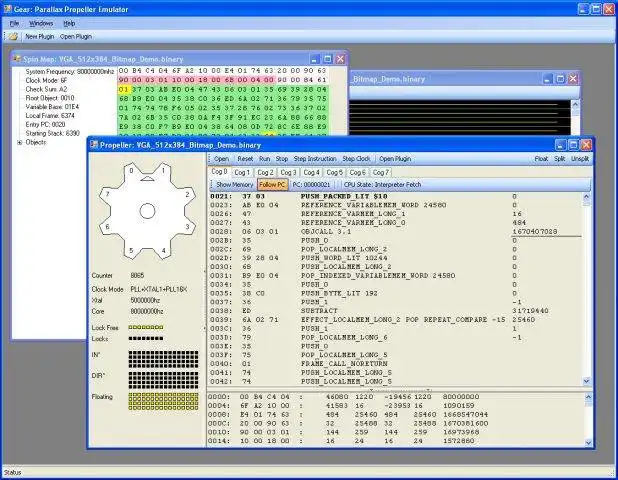Click cog 2 tooth on gear diagram

[x=187, y=194]
